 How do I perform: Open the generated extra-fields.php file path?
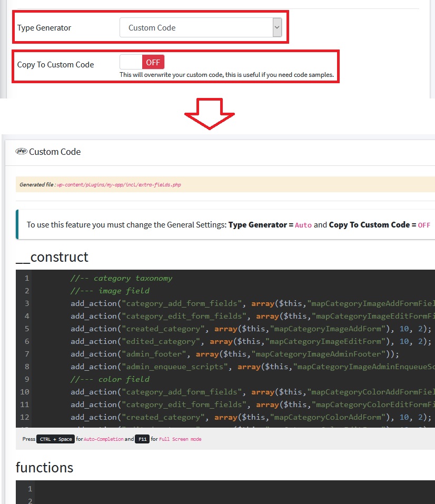pos(118,185)
